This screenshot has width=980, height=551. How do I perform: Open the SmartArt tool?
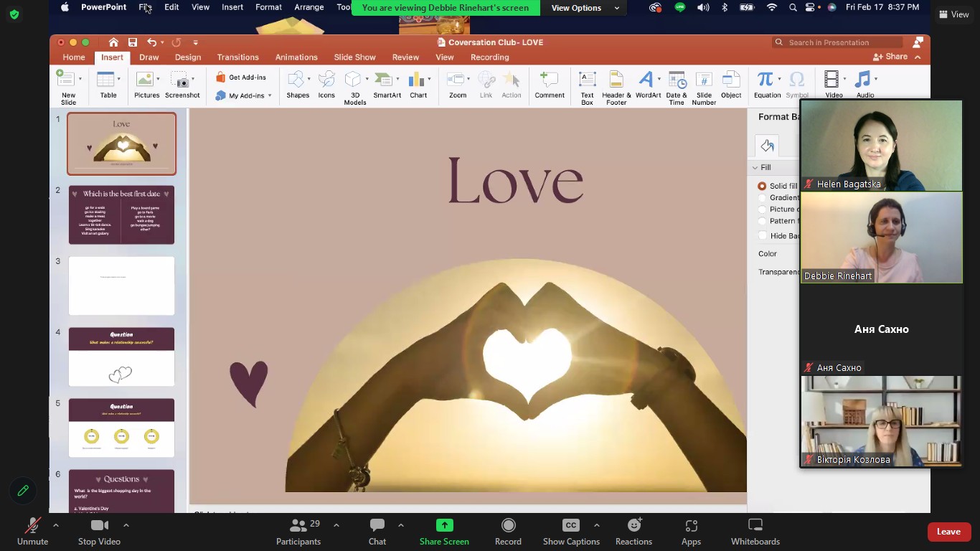coord(386,80)
